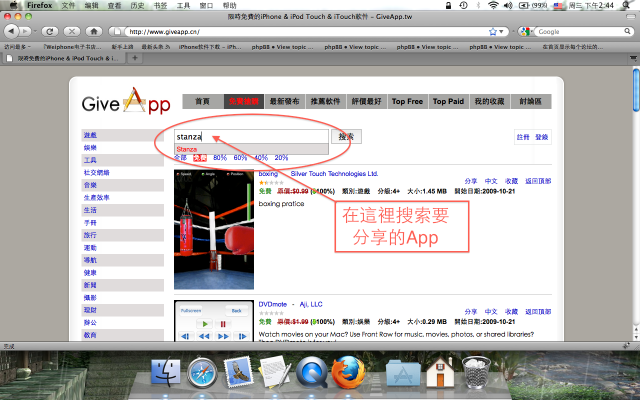
Task: Open the 遊戲 category in sidebar
Action: (x=90, y=135)
